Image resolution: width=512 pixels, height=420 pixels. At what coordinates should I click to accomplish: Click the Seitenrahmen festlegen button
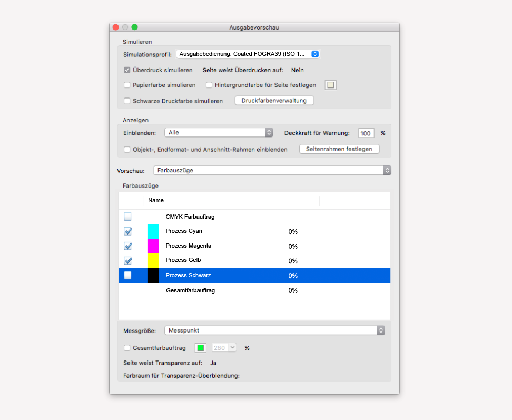(x=339, y=149)
